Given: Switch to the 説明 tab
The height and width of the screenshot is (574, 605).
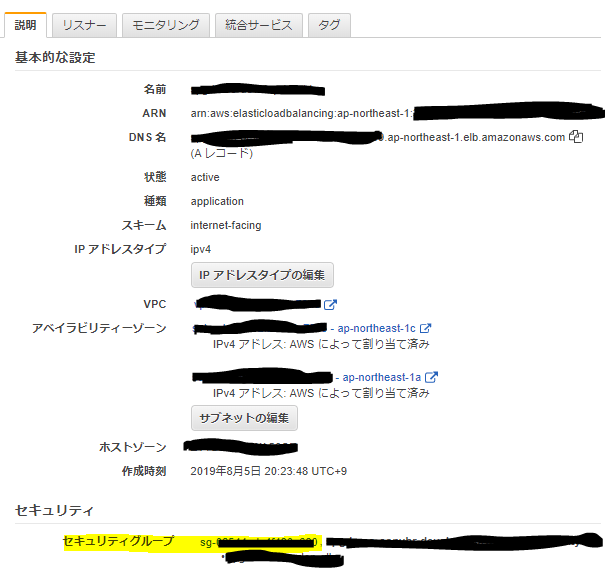Looking at the screenshot, I should (25, 25).
